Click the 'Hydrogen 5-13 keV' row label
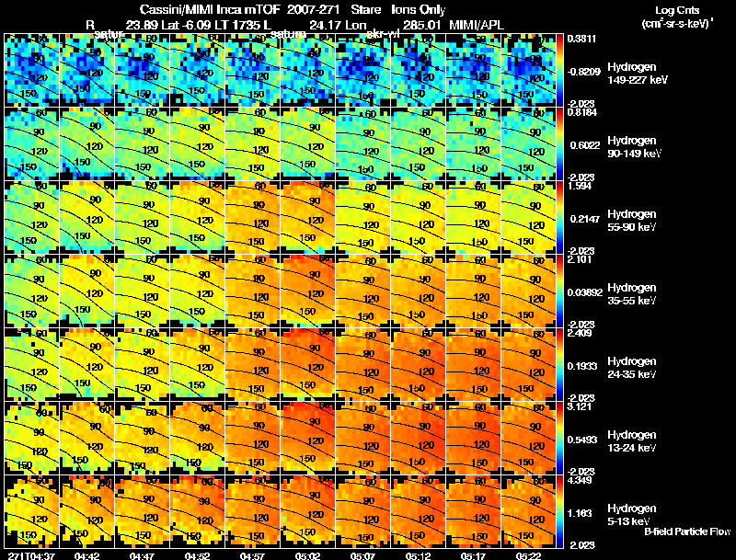This screenshot has width=736, height=560. click(x=631, y=515)
